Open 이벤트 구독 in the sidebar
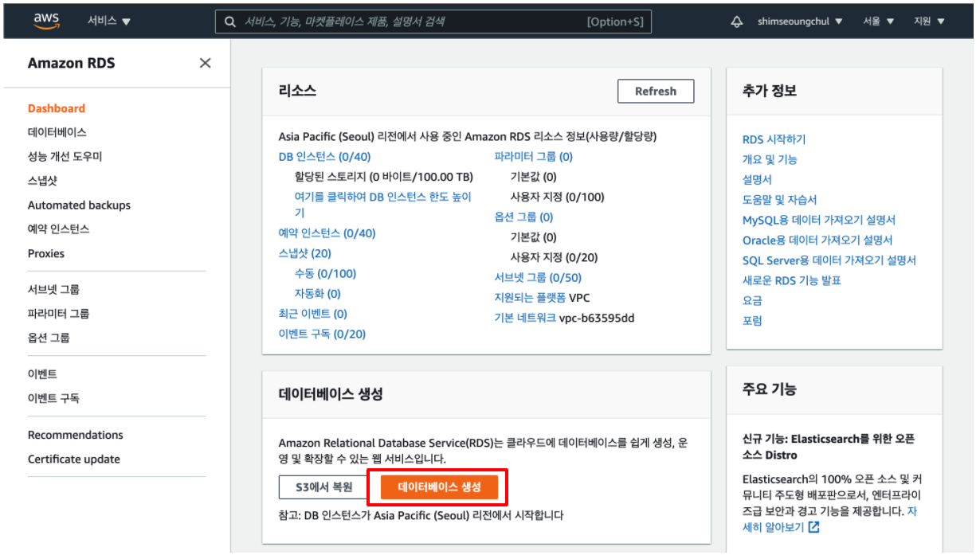Screen dimensions: 980x559 (53, 398)
